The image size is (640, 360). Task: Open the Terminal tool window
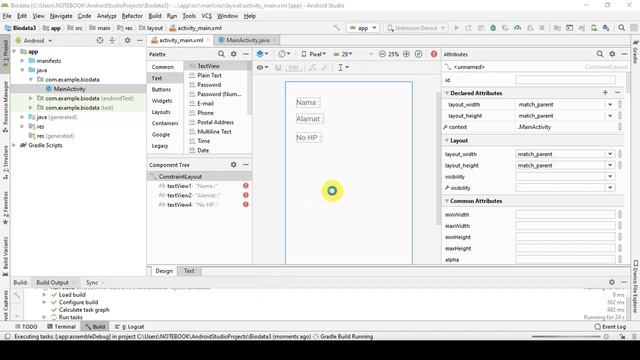tap(61, 327)
